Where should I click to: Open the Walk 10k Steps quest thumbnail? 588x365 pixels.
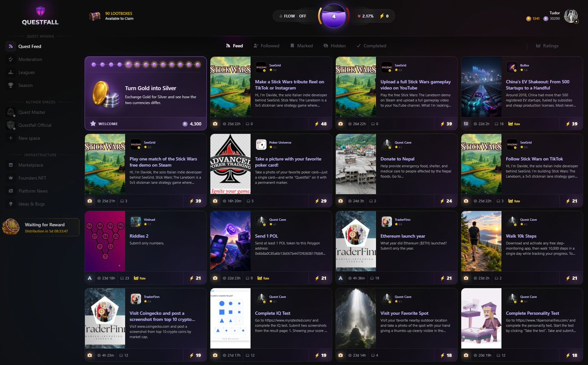pos(481,241)
